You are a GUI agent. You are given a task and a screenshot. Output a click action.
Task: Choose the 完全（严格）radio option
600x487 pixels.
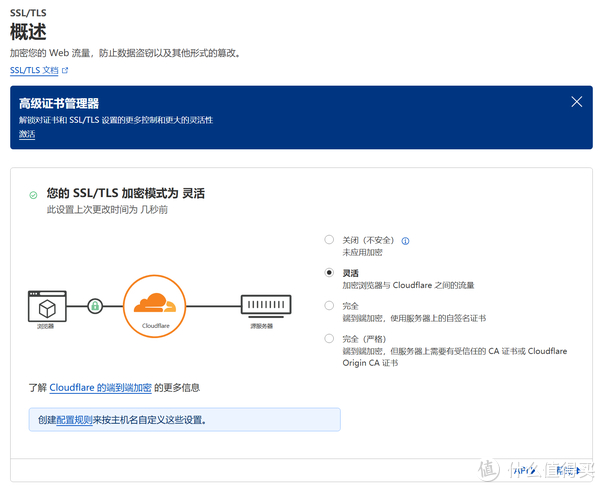(x=329, y=338)
